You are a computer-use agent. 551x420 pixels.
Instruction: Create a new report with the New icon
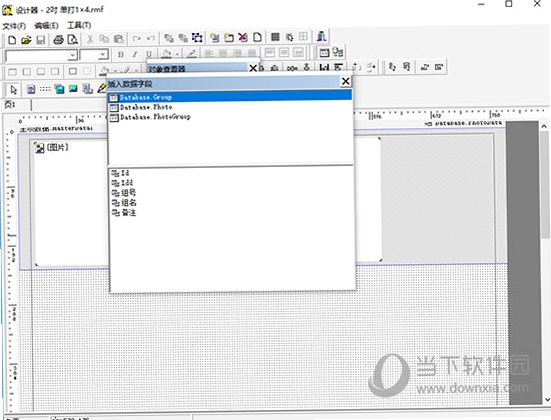click(x=12, y=40)
